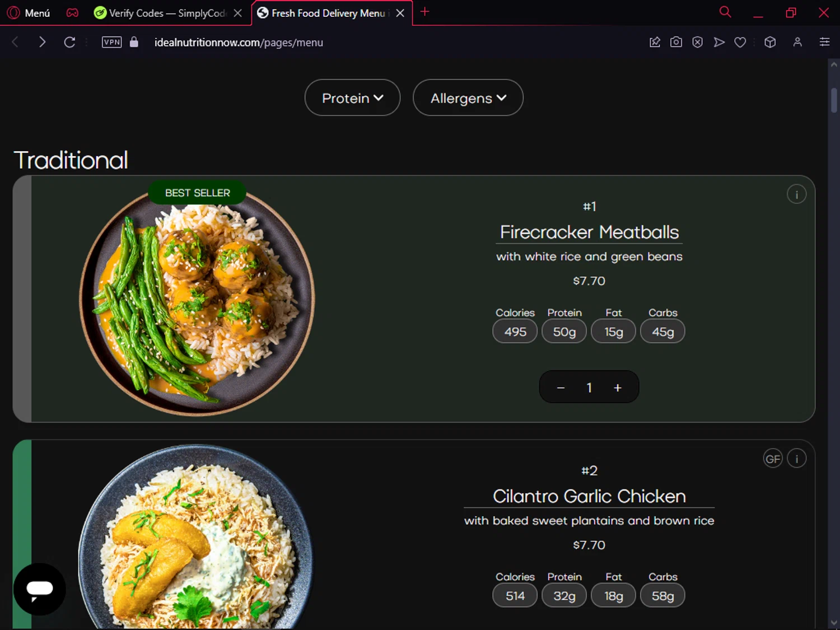The width and height of the screenshot is (840, 630).
Task: Click the #2 rank label
Action: [x=589, y=471]
